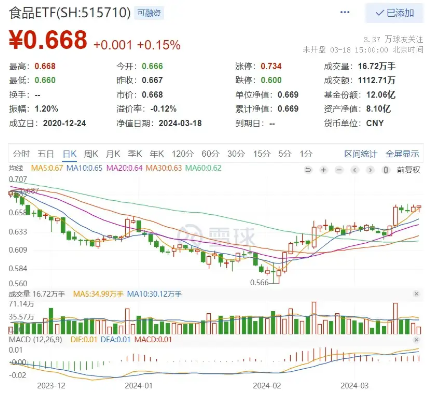429x397 pixels.
Task: Click the chart fullscreen-frame icon beside 前复权
Action: click(x=386, y=170)
